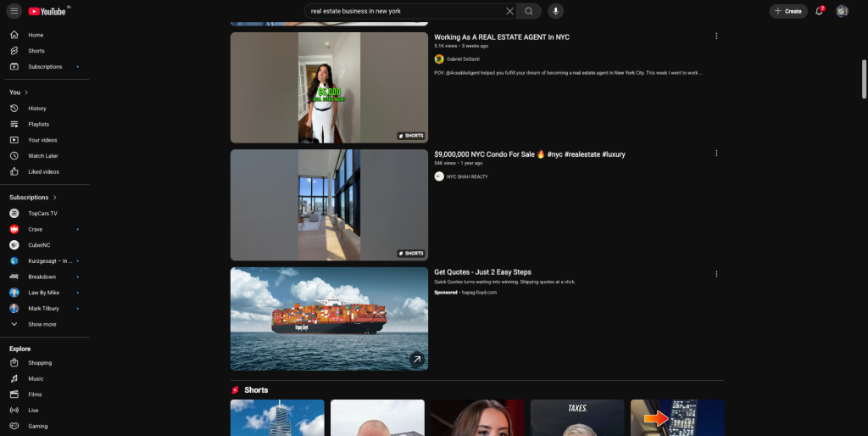868x436 pixels.
Task: Clear the search text with X
Action: 509,11
